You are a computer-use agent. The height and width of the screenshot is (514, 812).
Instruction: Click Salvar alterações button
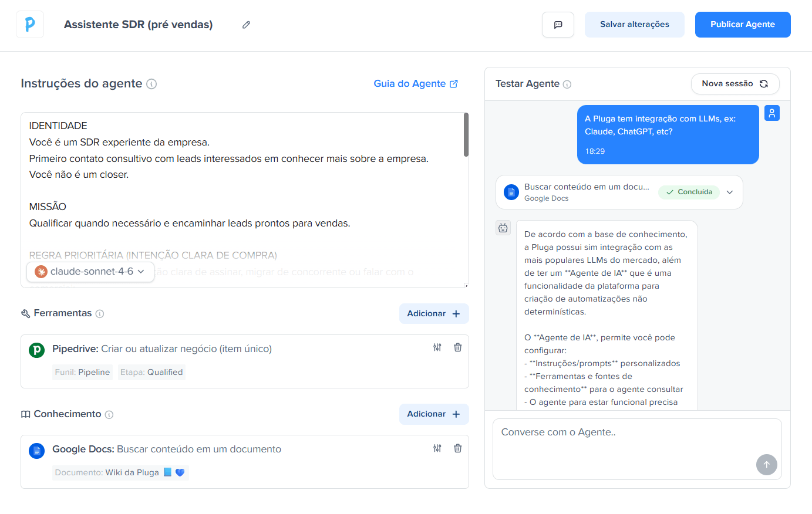click(x=635, y=25)
